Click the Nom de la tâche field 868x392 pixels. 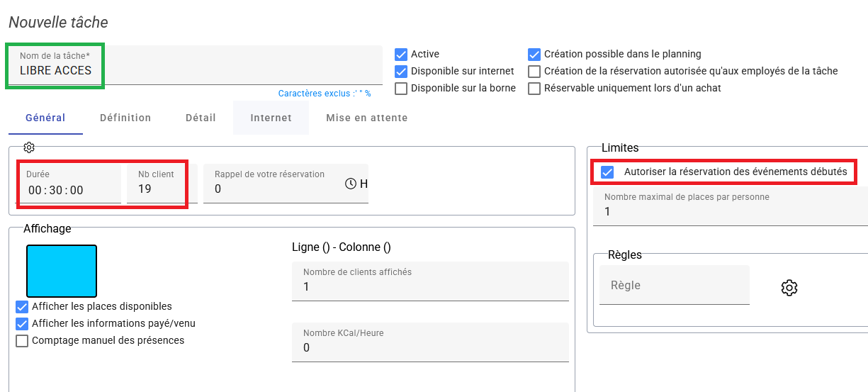click(198, 70)
